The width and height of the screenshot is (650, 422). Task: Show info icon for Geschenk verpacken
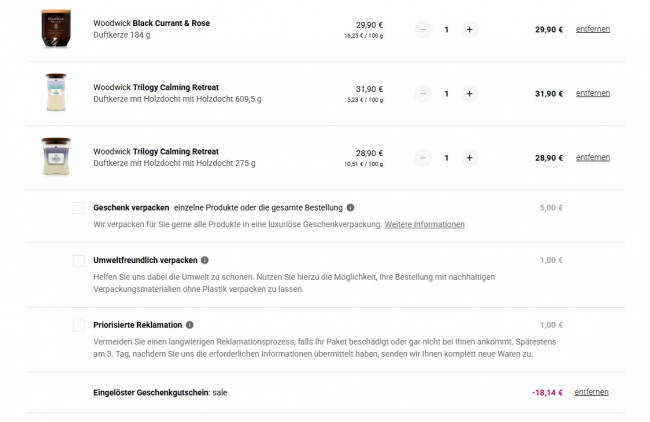[350, 208]
